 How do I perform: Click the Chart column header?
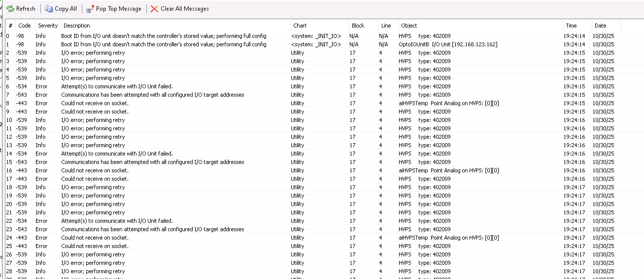click(x=300, y=26)
